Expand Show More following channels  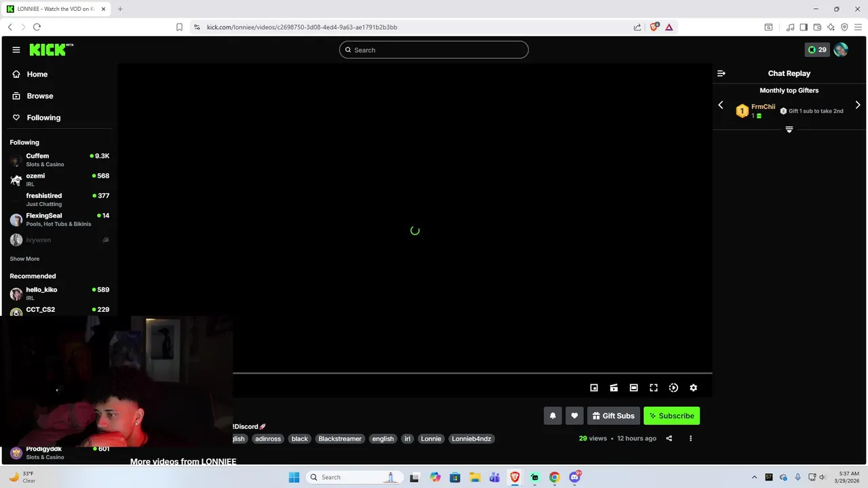pos(24,259)
